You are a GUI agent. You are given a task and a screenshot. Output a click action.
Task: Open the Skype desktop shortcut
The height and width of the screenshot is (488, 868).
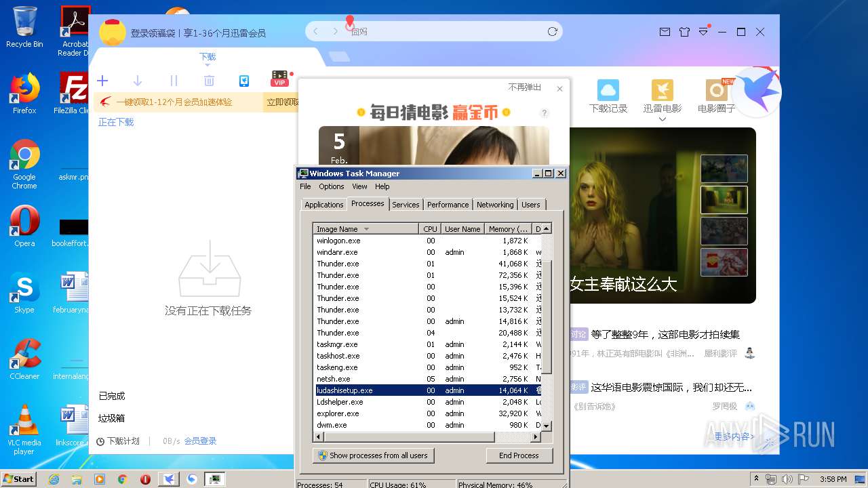(x=24, y=293)
